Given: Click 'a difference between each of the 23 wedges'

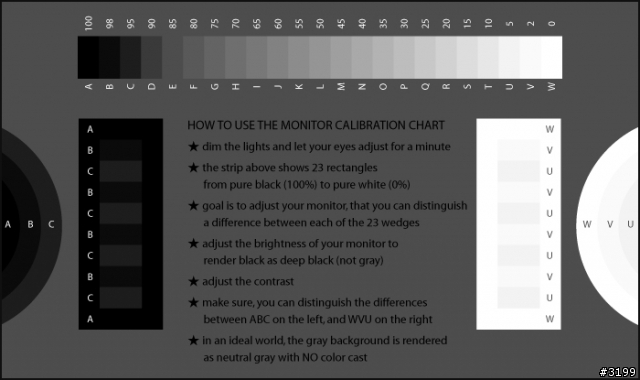Looking at the screenshot, I should (x=311, y=223).
